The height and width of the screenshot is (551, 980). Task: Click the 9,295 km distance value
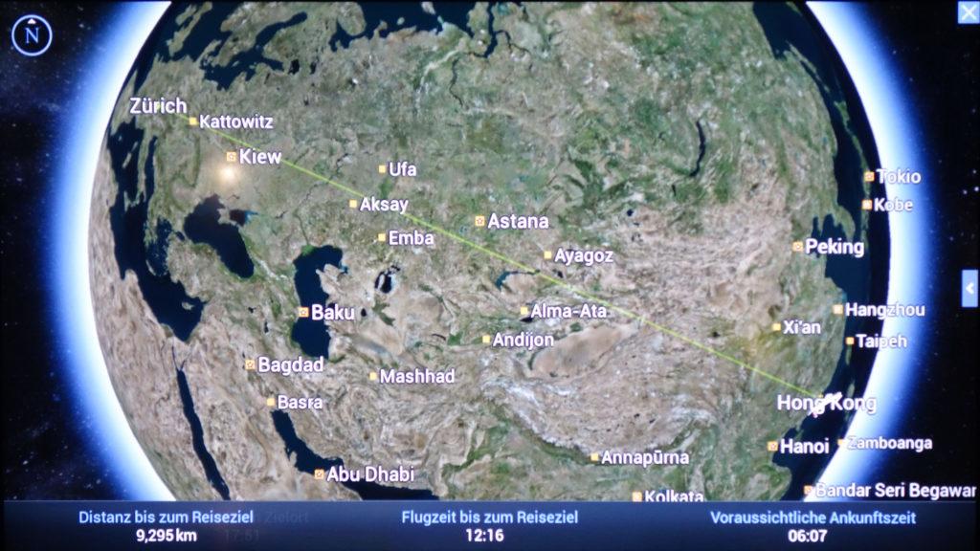coord(167,536)
